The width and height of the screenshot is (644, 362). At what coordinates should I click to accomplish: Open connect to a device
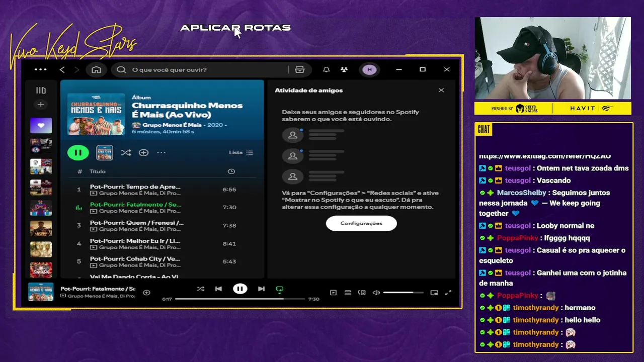[x=362, y=293]
